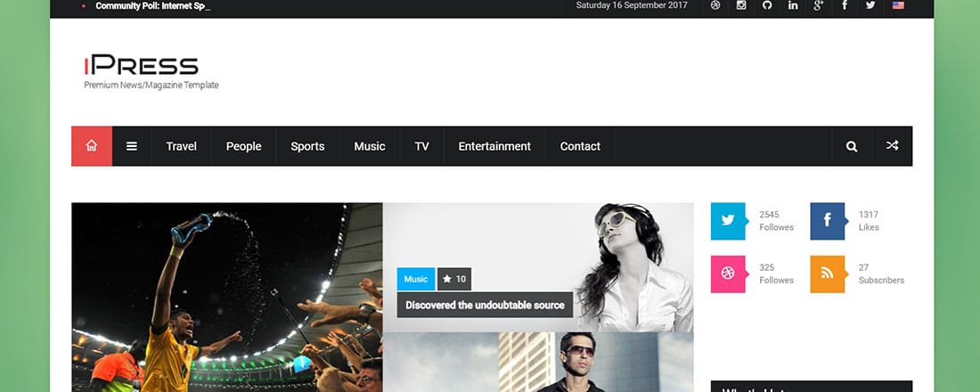This screenshot has width=980, height=392.
Task: Click the star rating 10 badge
Action: coord(454,280)
